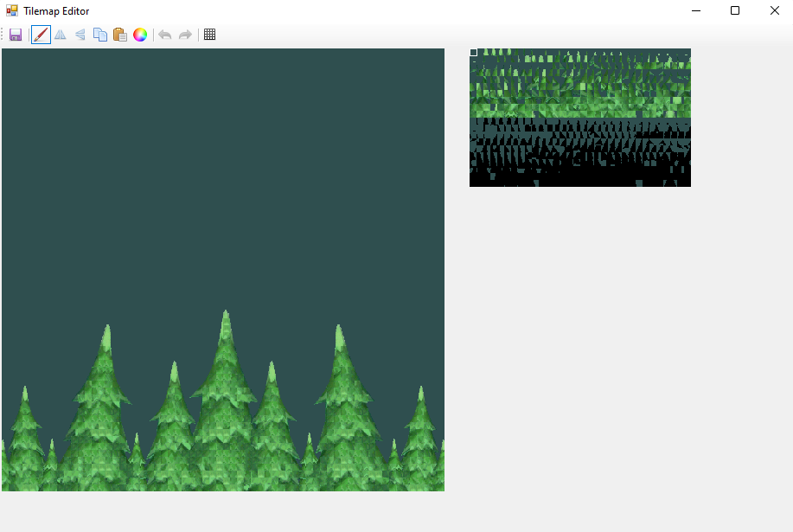Close the Tilemap Editor window

click(774, 10)
